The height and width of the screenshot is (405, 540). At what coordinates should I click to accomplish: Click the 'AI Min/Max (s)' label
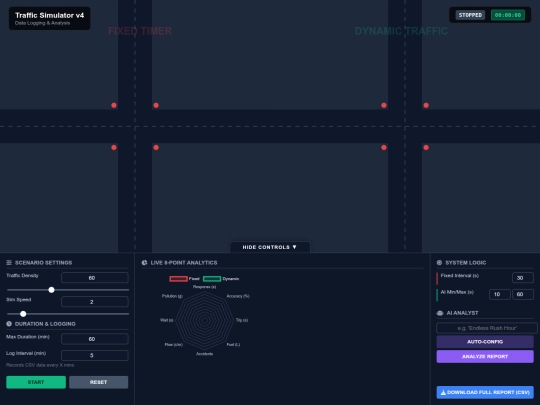(x=457, y=292)
